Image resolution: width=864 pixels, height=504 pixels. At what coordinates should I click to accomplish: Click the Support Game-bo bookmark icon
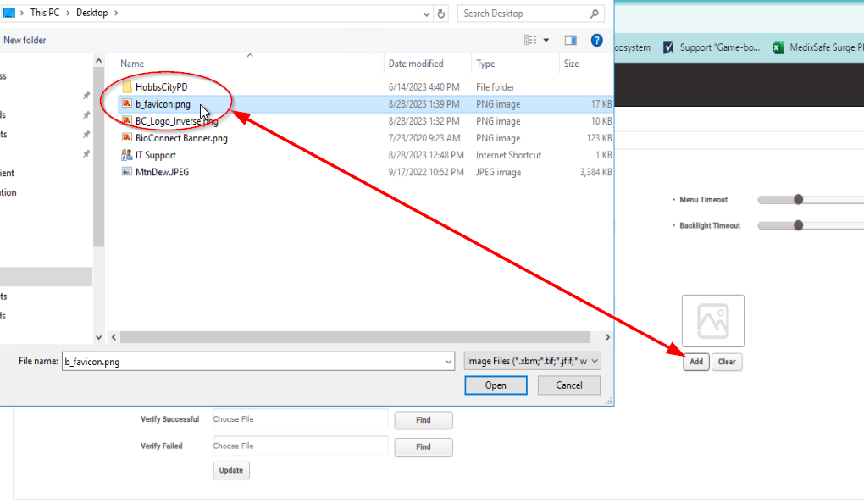tap(667, 47)
